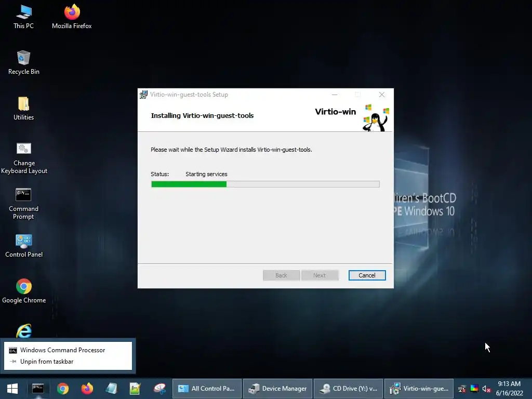The height and width of the screenshot is (399, 532).
Task: Open the Utilities folder
Action: pyautogui.click(x=23, y=108)
